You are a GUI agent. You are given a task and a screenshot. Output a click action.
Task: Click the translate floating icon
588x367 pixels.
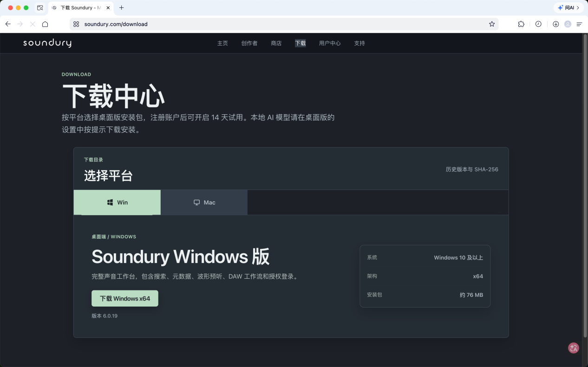point(574,348)
